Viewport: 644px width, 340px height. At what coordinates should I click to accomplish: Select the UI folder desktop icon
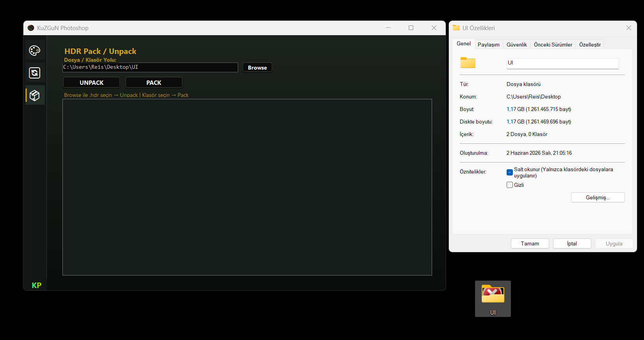(x=493, y=299)
